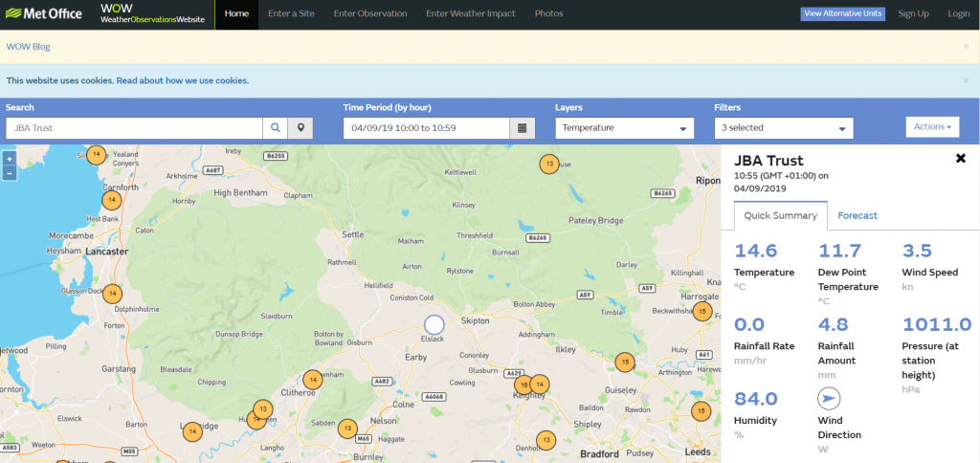This screenshot has width=980, height=463.
Task: Dismiss the WOW Blog banner
Action: 966,47
